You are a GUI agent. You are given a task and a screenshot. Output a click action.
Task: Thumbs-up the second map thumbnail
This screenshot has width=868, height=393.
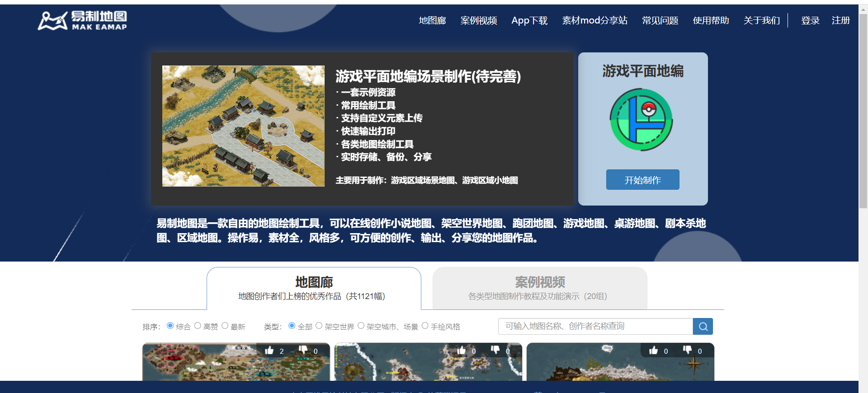pos(461,351)
